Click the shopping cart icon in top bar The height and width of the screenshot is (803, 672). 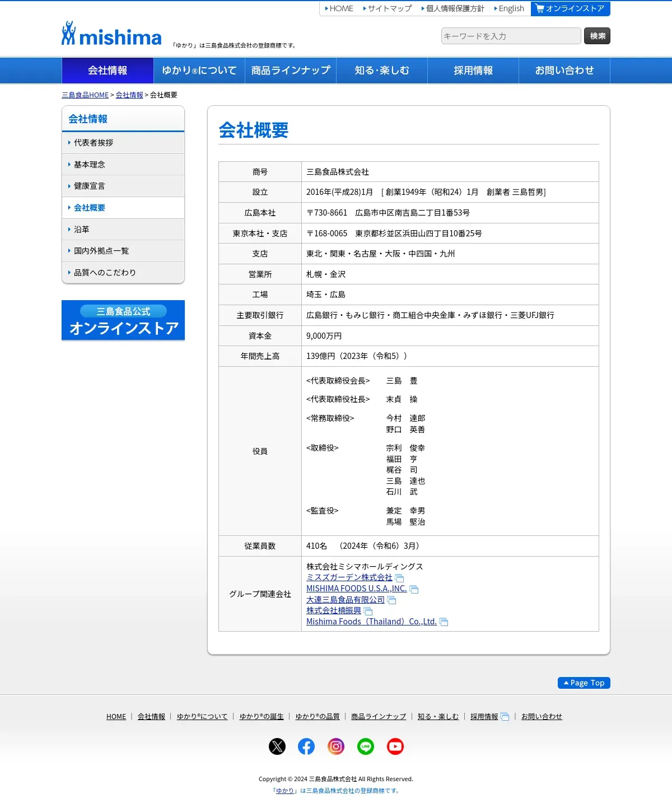[539, 8]
